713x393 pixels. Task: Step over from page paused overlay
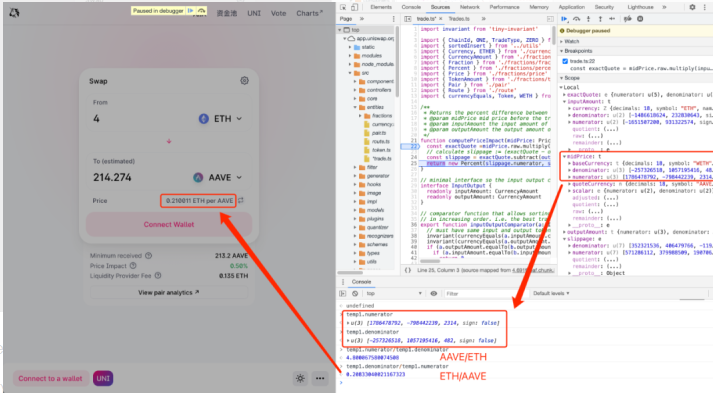(201, 10)
